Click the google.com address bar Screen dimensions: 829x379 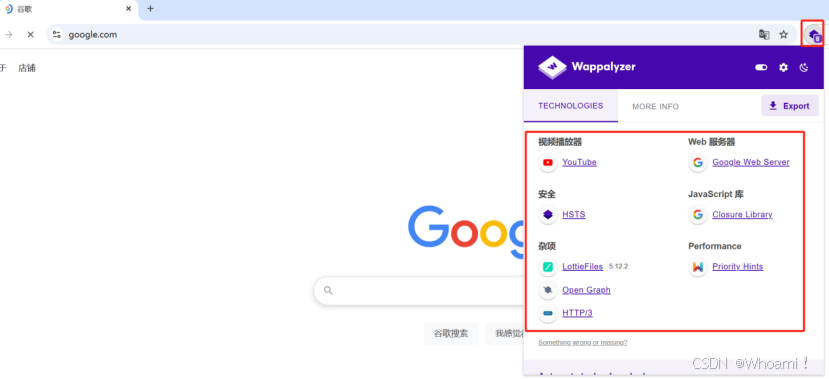pos(422,35)
